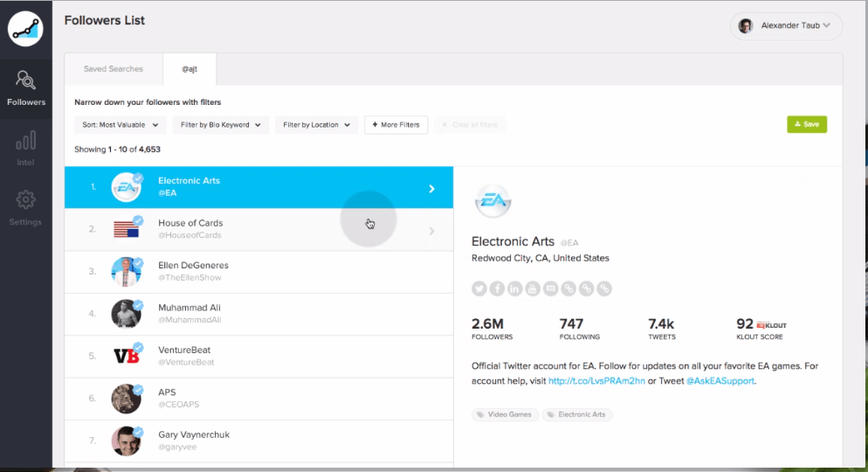Click the 747 Following stat
The image size is (868, 472).
tap(579, 329)
